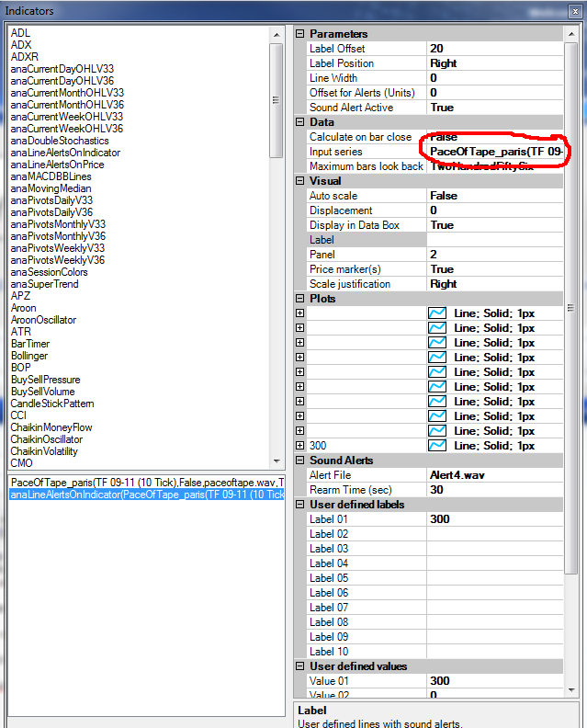The image size is (587, 728).
Task: Edit Alert File value Alert4.wav
Action: pyautogui.click(x=494, y=475)
